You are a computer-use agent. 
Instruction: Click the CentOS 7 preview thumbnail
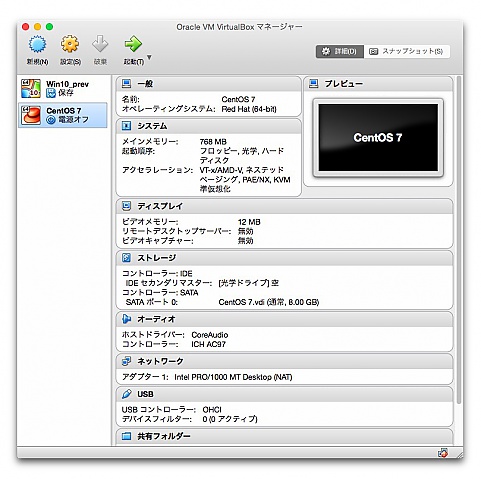[378, 137]
